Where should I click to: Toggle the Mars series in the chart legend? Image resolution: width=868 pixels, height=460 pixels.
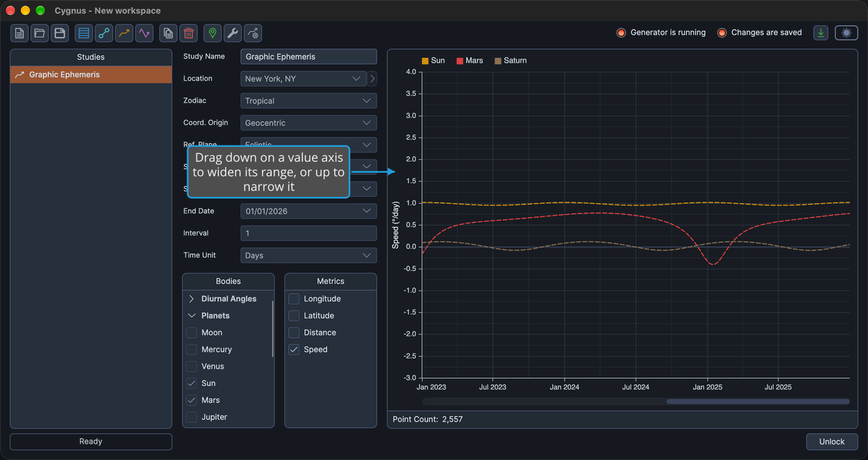pos(469,60)
